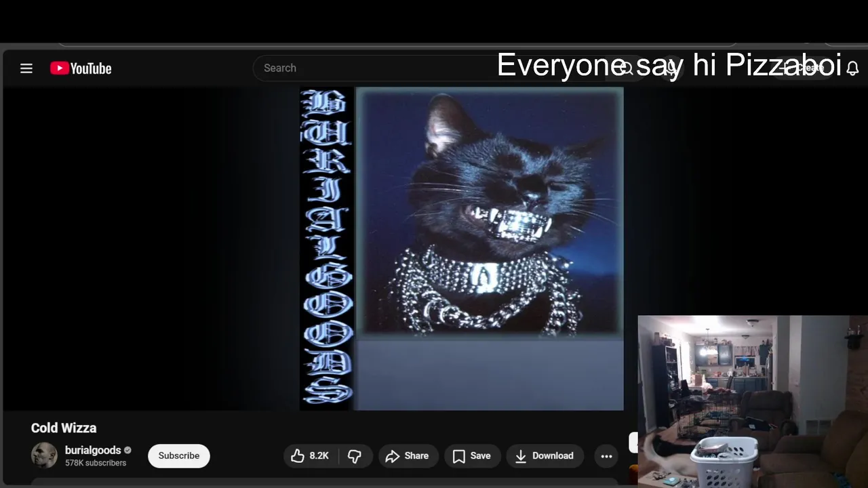Click the Cold Wizza video title

[64, 428]
